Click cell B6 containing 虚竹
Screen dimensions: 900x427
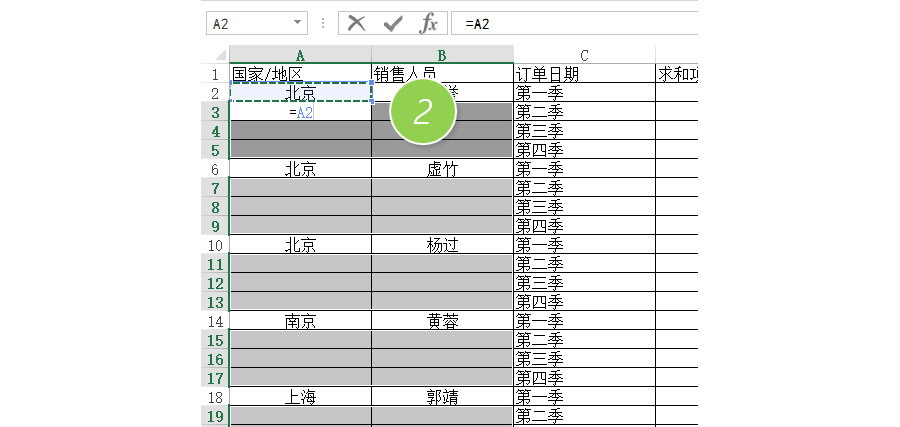[442, 169]
